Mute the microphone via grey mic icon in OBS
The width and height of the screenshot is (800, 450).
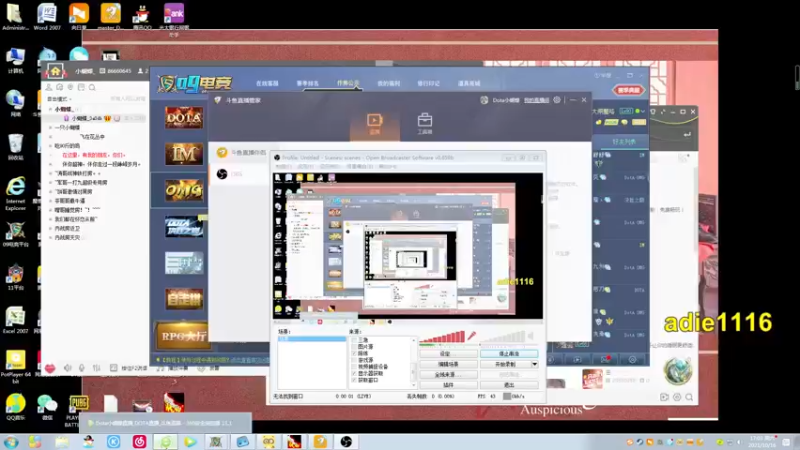tap(531, 336)
